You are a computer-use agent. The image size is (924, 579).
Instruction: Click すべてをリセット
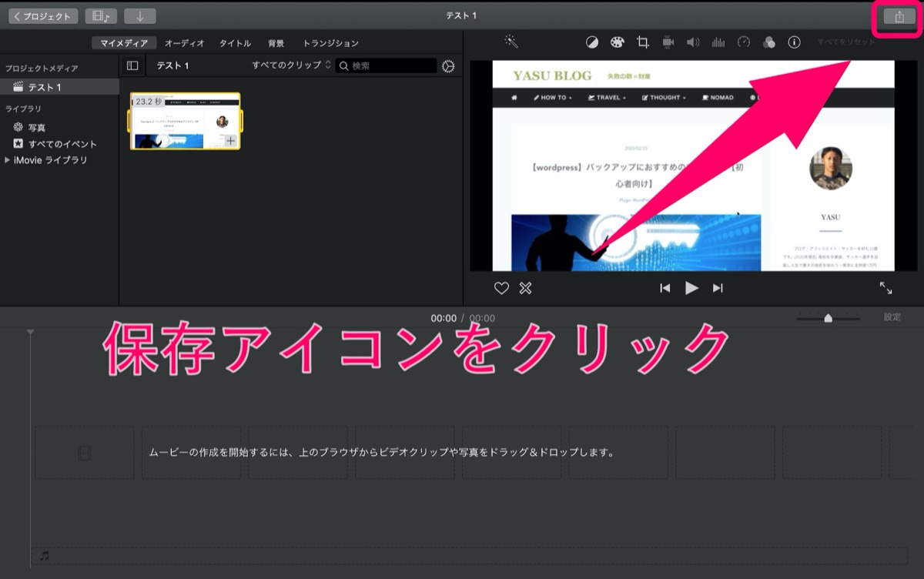(845, 42)
